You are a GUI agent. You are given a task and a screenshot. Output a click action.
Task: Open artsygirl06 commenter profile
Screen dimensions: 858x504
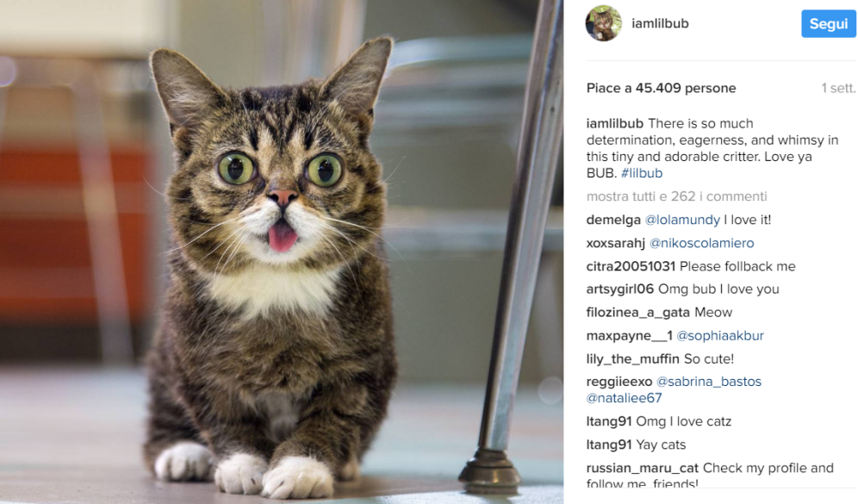[620, 289]
